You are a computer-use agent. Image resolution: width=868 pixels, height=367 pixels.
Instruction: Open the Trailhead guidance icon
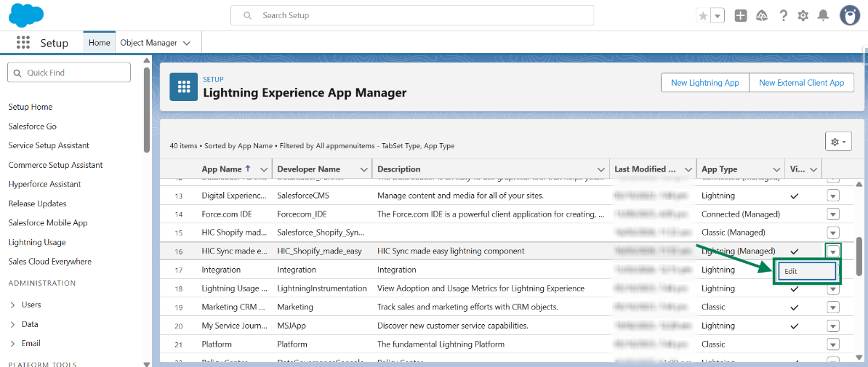[x=762, y=16]
